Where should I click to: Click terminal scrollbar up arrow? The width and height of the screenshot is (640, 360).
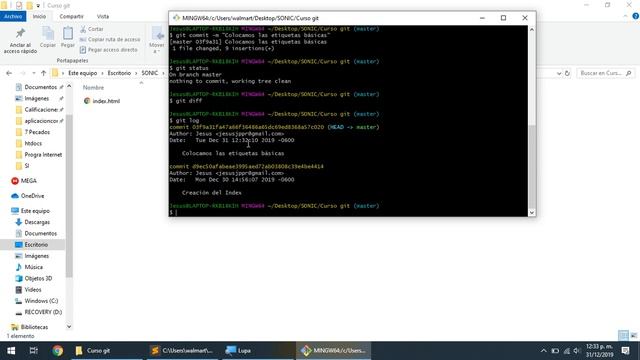pyautogui.click(x=532, y=29)
